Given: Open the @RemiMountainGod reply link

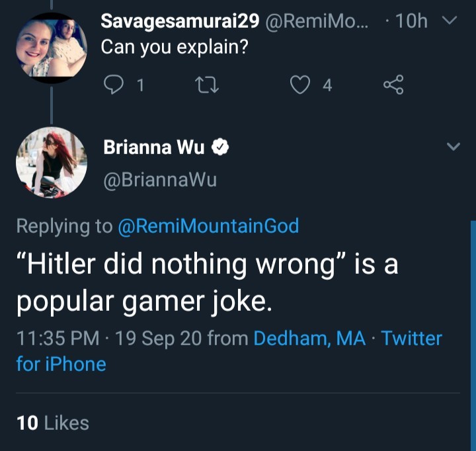Looking at the screenshot, I should pos(208,226).
